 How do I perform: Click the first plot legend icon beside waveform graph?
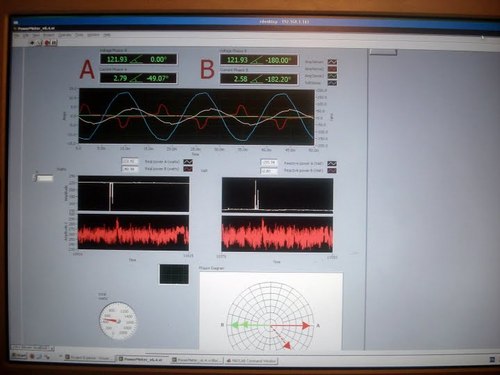click(332, 62)
